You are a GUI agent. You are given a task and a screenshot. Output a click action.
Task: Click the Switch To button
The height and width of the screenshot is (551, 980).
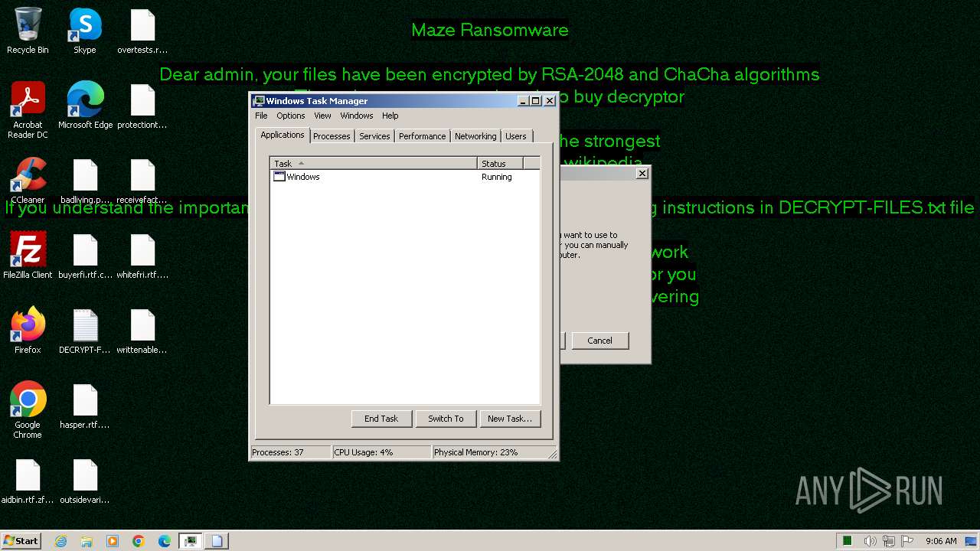coord(446,419)
